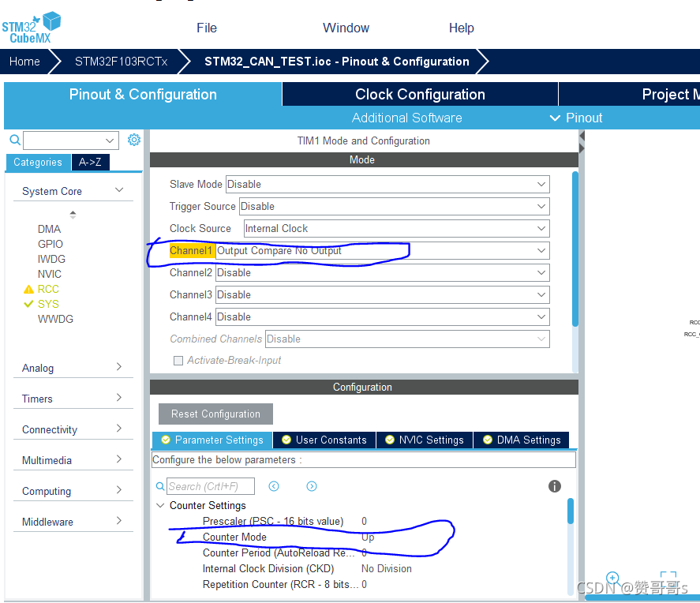Switch to Project Manager tab
The width and height of the screenshot is (700, 603).
[630, 94]
